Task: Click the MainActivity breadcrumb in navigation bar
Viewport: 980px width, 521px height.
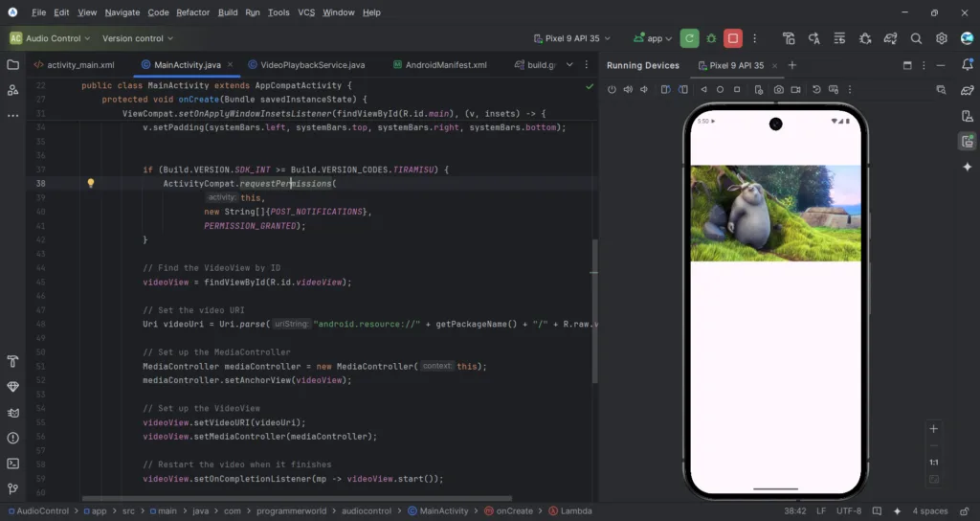Action: tap(443, 511)
